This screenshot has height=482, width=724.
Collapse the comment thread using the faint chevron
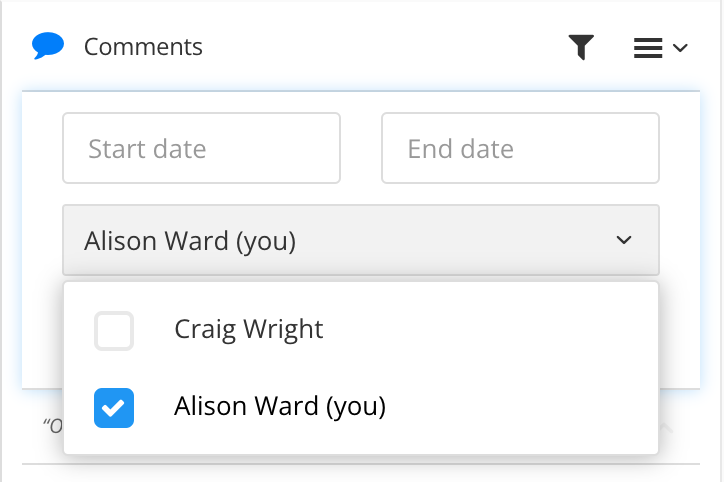(x=667, y=428)
